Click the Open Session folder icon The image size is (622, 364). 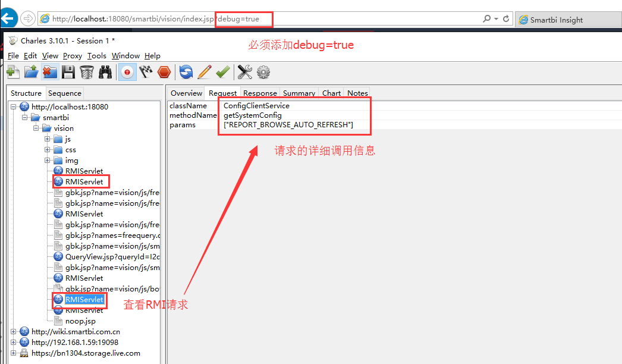32,72
